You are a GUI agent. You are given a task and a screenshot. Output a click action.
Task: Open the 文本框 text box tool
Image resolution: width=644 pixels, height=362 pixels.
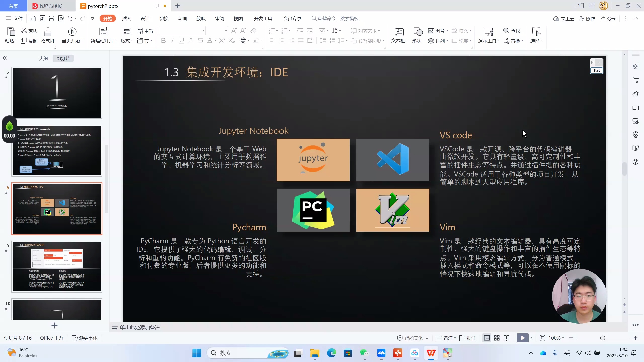(x=399, y=35)
